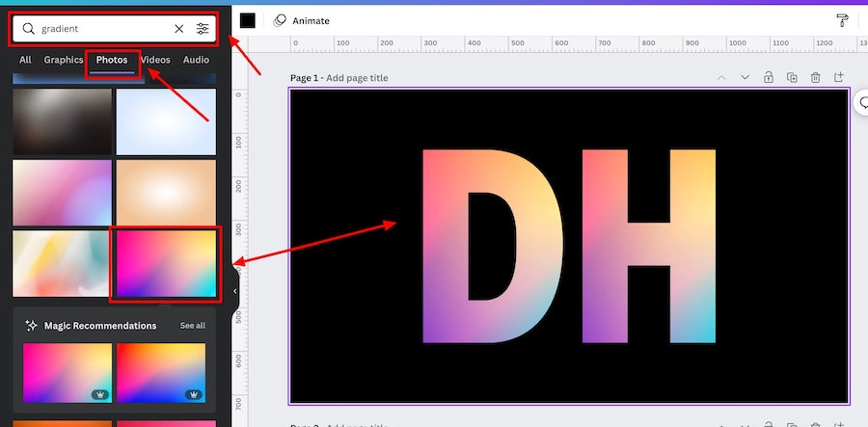Image resolution: width=868 pixels, height=427 pixels.
Task: Move Page 1 up with the up chevron
Action: click(x=721, y=77)
